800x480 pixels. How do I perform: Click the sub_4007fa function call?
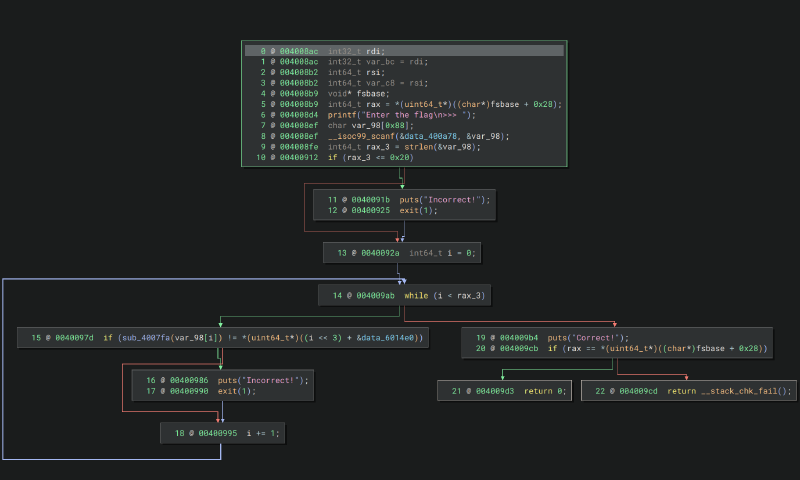pyautogui.click(x=144, y=339)
